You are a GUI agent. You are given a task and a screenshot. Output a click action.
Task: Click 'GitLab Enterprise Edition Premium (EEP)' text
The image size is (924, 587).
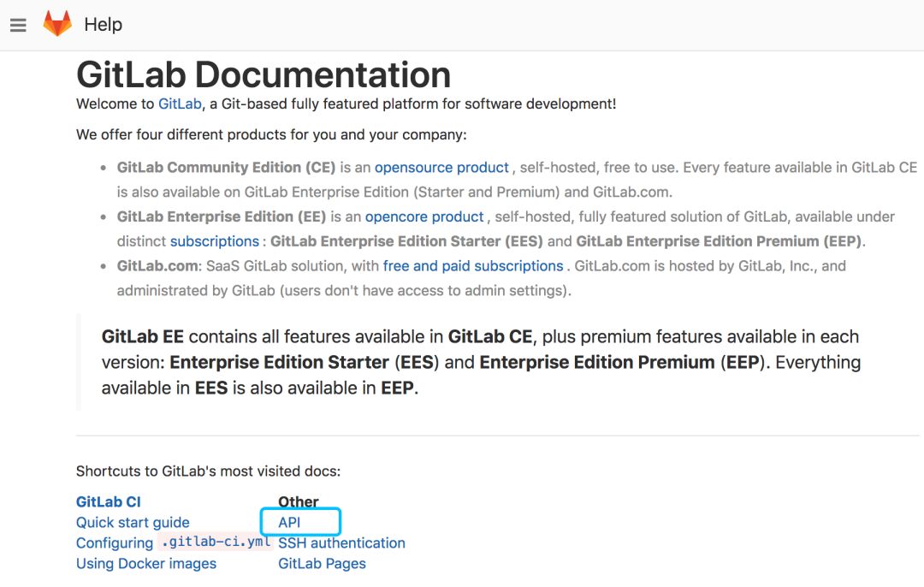point(719,241)
